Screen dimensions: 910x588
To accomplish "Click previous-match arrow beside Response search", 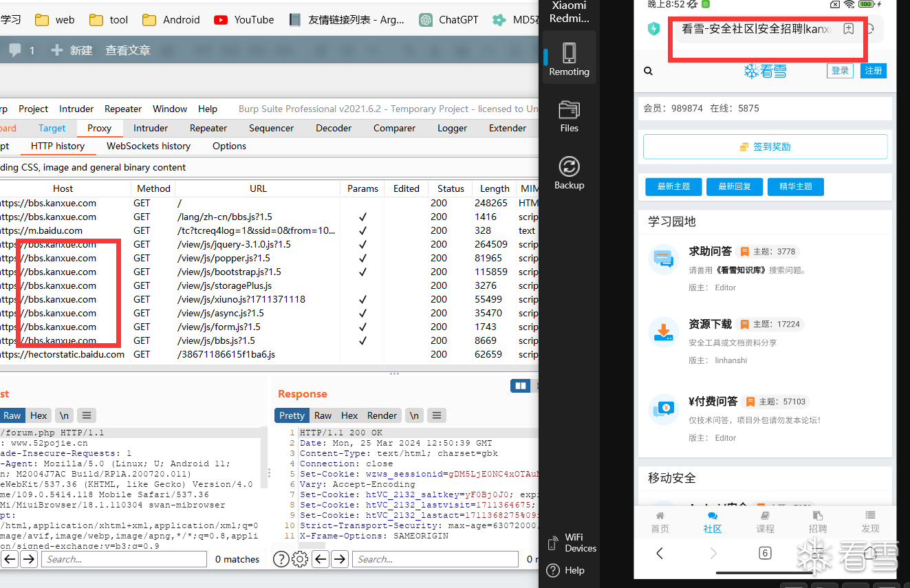I will pyautogui.click(x=320, y=559).
